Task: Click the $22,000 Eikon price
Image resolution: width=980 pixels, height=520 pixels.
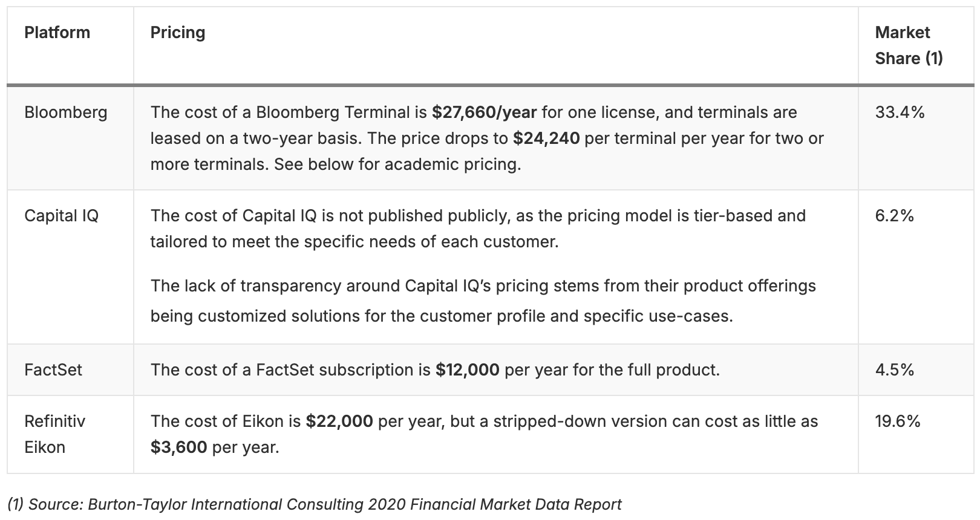Action: (339, 421)
